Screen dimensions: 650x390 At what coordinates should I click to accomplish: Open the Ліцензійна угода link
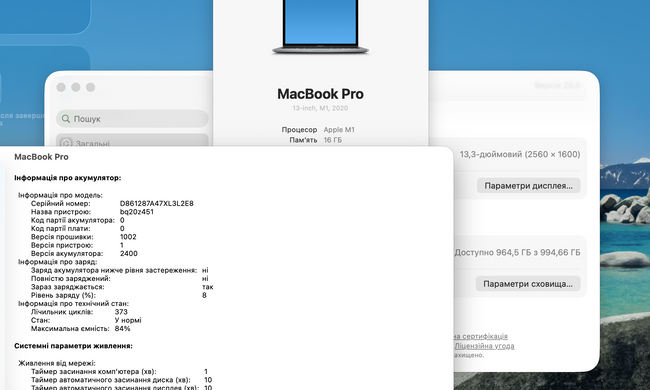484,346
